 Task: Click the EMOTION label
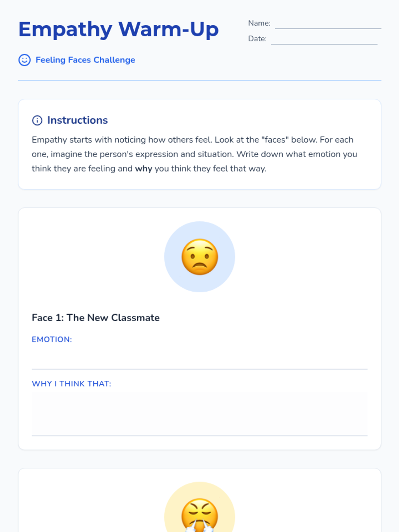[52, 339]
